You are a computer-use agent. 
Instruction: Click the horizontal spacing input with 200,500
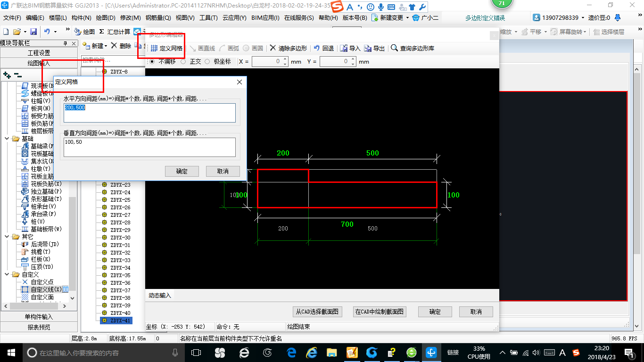coord(150,113)
